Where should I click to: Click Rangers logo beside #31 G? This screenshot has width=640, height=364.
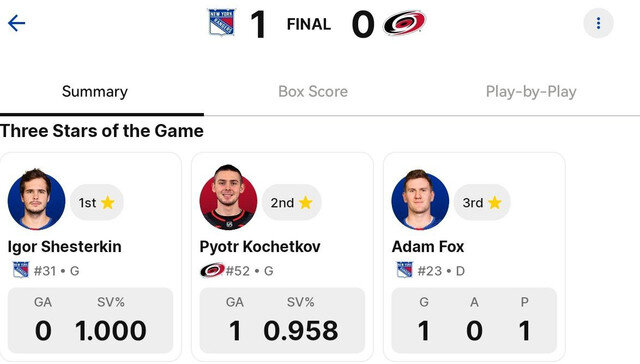pos(21,270)
